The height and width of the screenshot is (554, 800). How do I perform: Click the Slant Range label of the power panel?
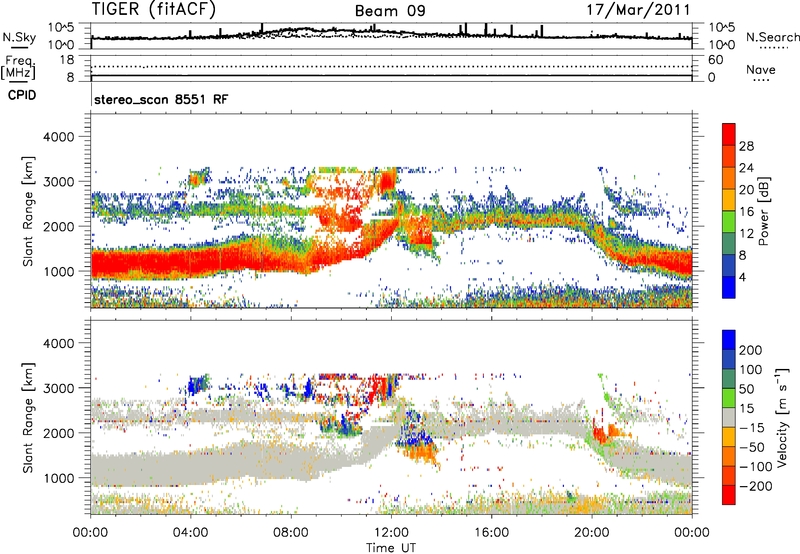click(28, 211)
